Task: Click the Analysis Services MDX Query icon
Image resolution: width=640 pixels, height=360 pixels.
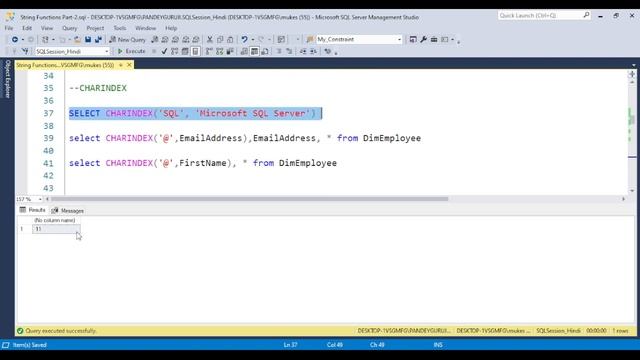Action: pyautogui.click(x=165, y=40)
